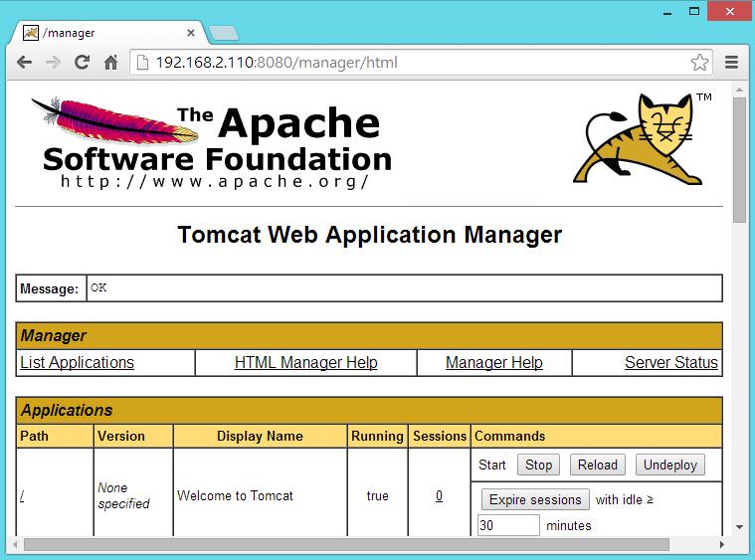Click the "Tomcat Web Application Manager" heading
The image size is (755, 560).
coord(369,235)
